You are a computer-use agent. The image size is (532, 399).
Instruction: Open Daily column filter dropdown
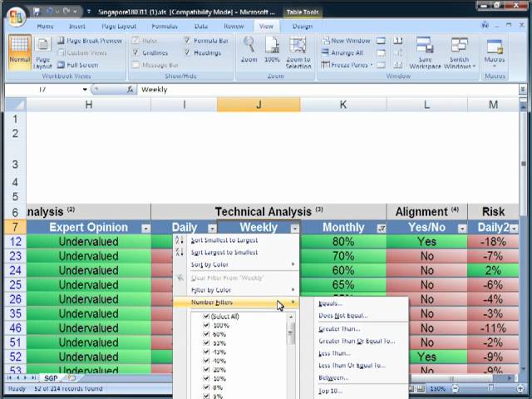click(x=213, y=229)
